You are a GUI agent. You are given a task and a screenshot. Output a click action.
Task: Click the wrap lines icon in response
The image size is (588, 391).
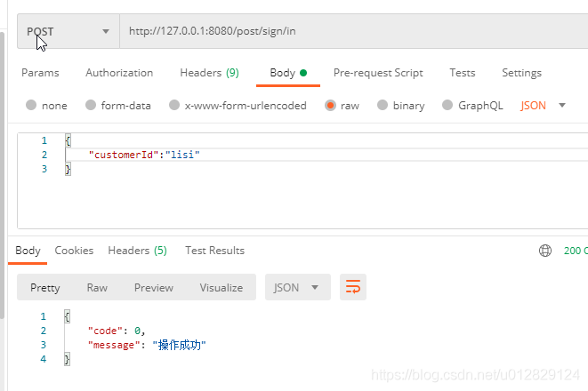[x=353, y=287]
